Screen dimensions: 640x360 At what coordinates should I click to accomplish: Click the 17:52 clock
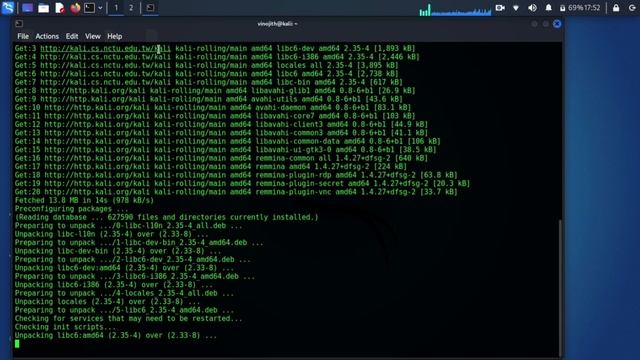pyautogui.click(x=592, y=8)
